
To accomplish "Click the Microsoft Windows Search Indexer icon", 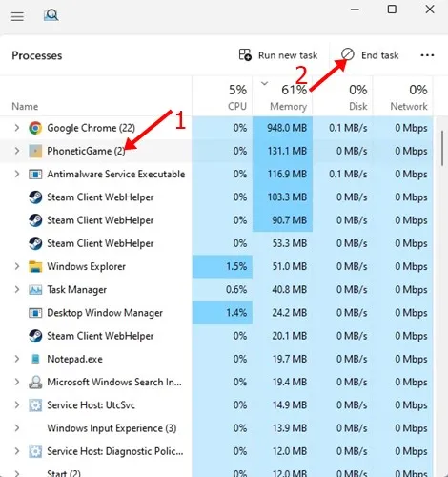I will pos(35,382).
